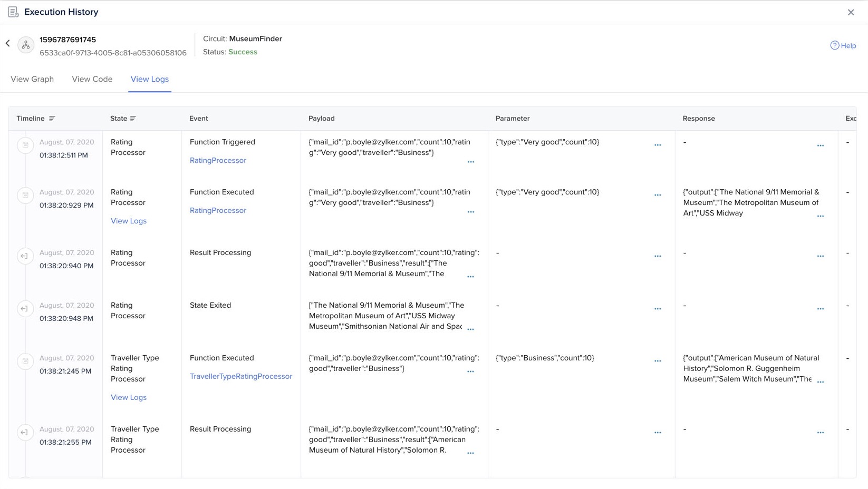Expand payload of Function Triggered row

point(470,162)
